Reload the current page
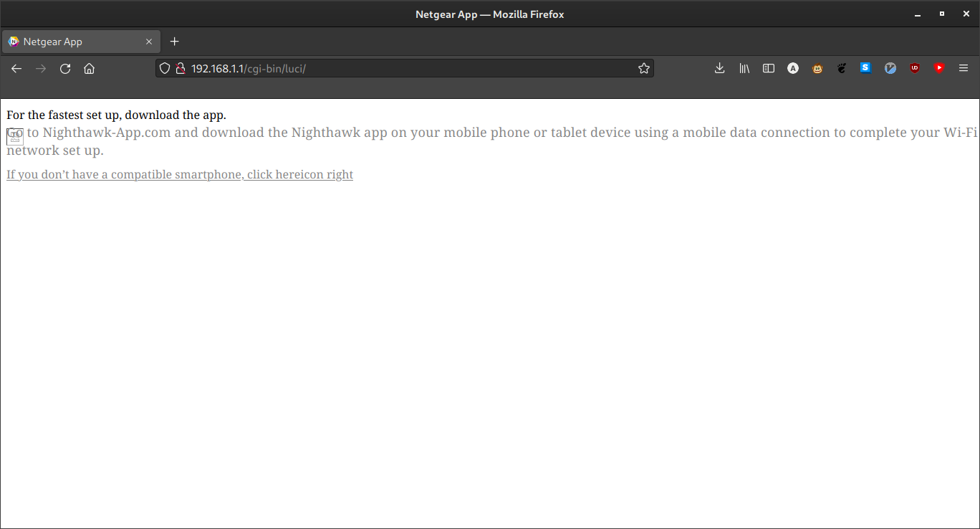The height and width of the screenshot is (529, 980). coord(65,69)
